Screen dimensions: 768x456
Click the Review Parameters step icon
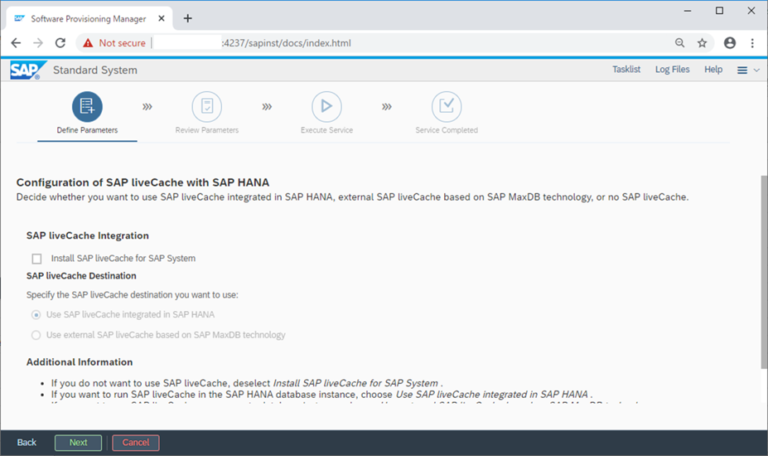pos(207,106)
